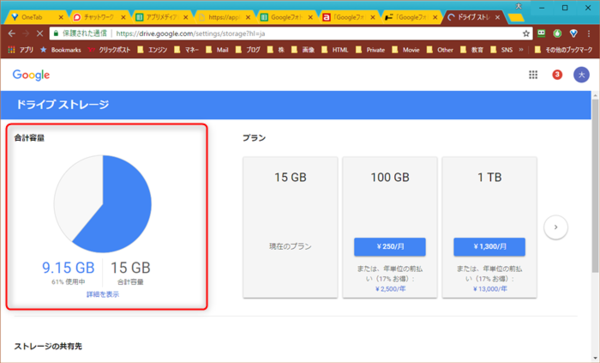Switch to the アプリメディア spreadsheet tab
The height and width of the screenshot is (363, 600).
[x=161, y=17]
